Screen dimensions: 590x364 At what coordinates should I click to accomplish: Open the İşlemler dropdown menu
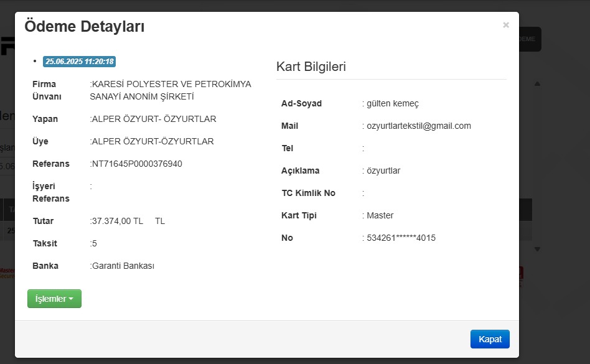click(x=54, y=299)
